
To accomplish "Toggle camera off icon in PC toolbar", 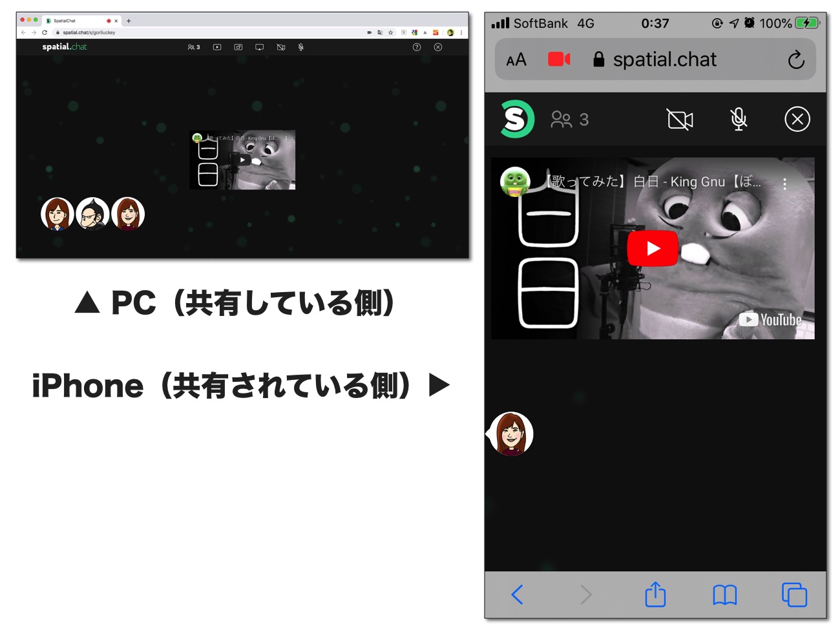I will tap(281, 47).
